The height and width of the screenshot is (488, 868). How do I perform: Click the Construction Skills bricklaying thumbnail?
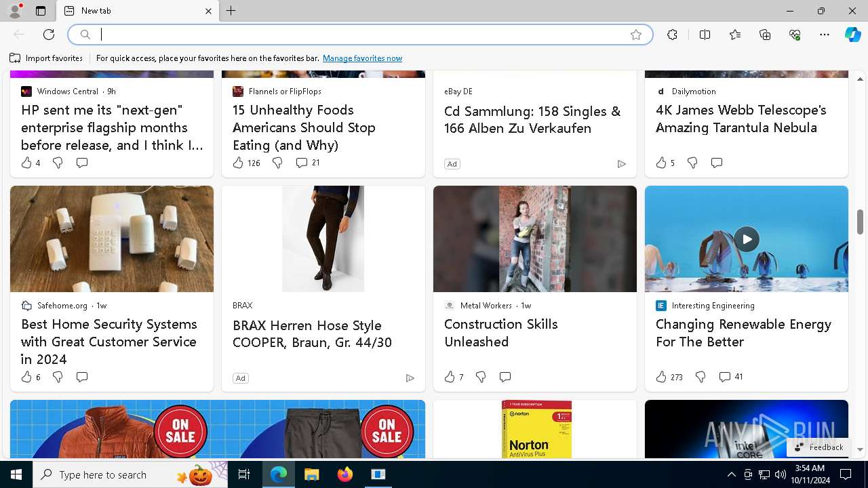click(x=535, y=239)
